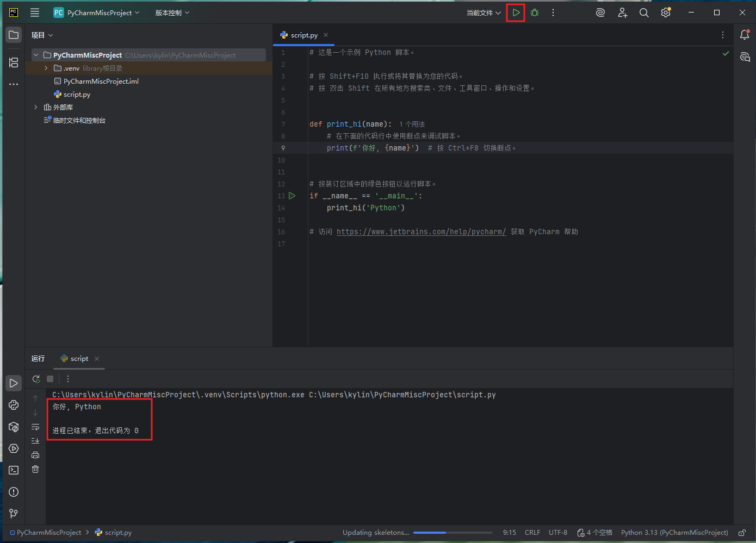Expand the .venv folder
The height and width of the screenshot is (543, 756).
(46, 68)
